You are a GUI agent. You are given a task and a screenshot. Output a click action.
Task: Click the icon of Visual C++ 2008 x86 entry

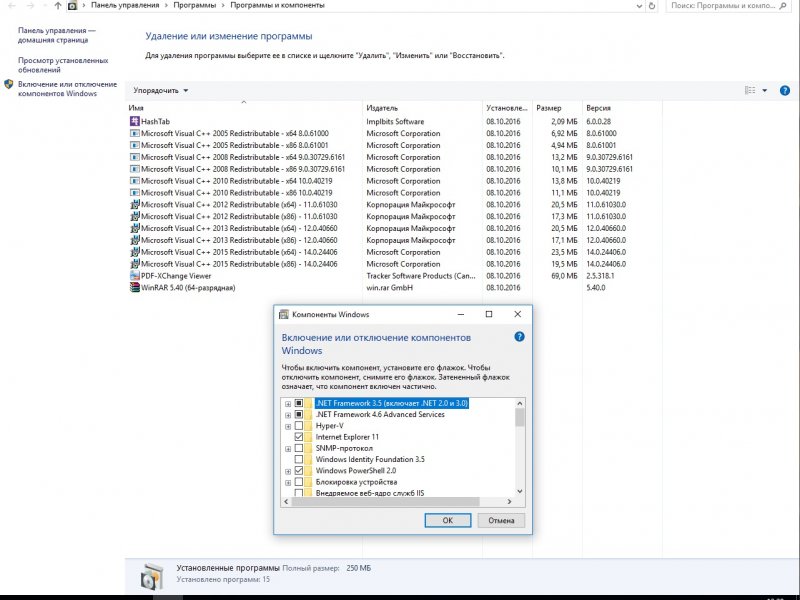pyautogui.click(x=135, y=169)
